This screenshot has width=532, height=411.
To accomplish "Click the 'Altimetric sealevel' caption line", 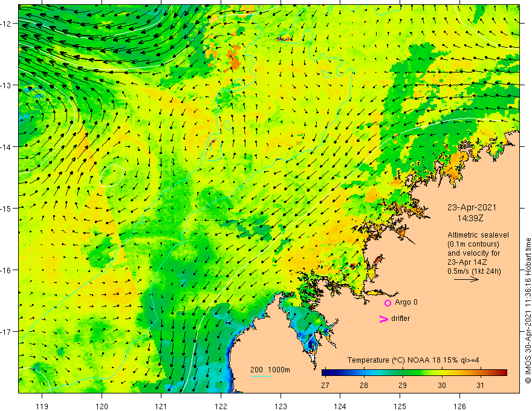I will 478,235.
